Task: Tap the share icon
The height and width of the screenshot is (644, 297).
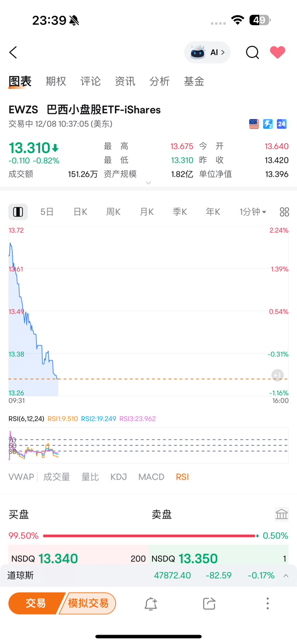Action: tap(209, 603)
